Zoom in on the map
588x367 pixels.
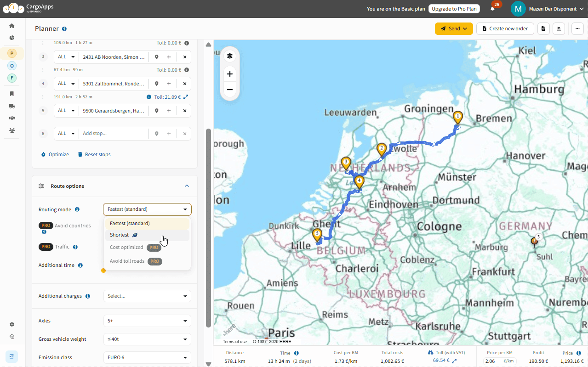tap(229, 73)
